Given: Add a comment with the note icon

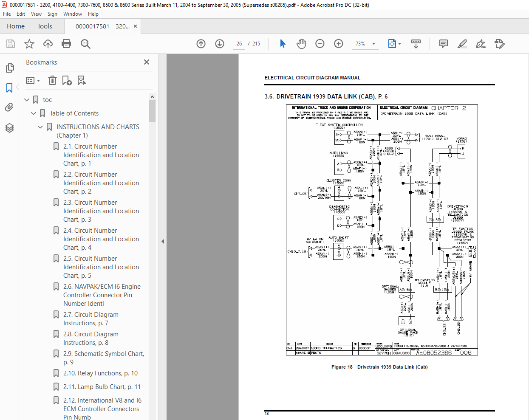Looking at the screenshot, I should [x=444, y=44].
